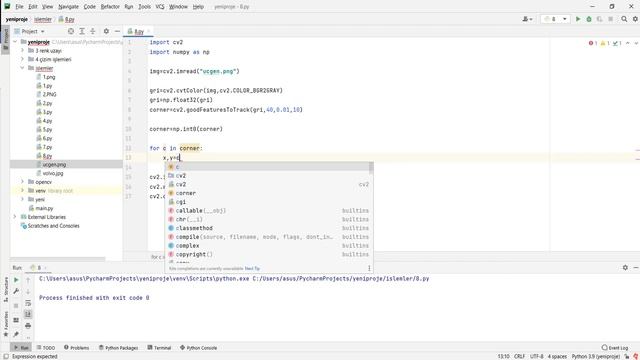Start debugging with the bug icon
Viewport: 640px width, 360px height.
point(589,19)
